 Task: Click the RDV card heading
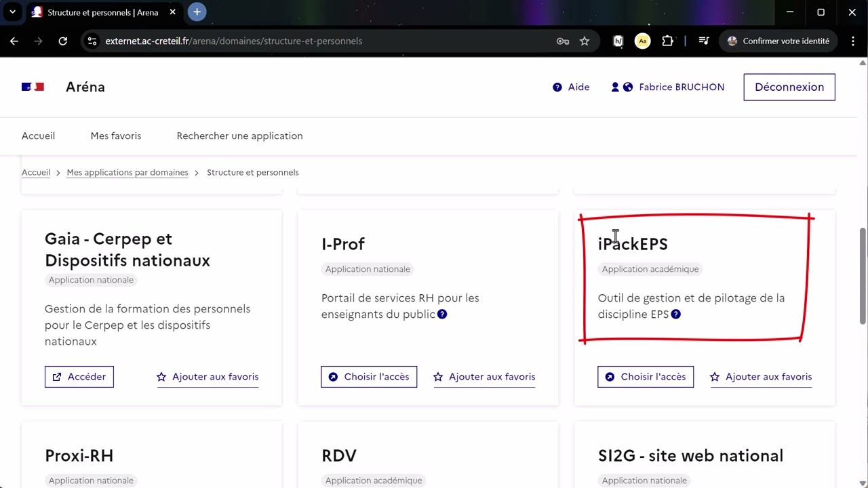[339, 455]
